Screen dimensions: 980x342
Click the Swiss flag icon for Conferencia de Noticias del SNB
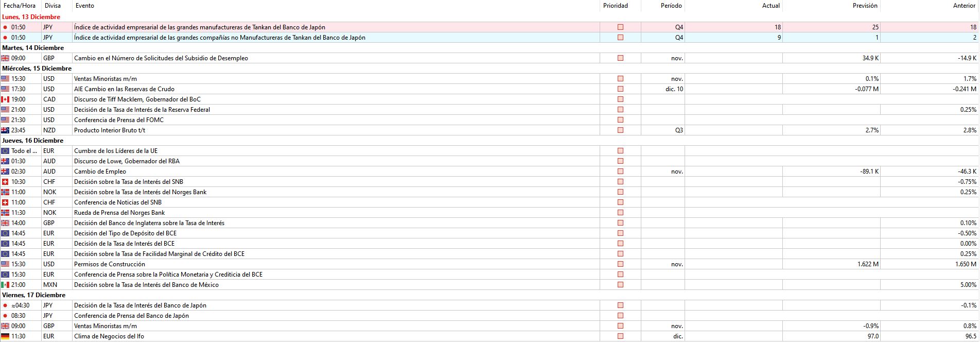(x=5, y=202)
